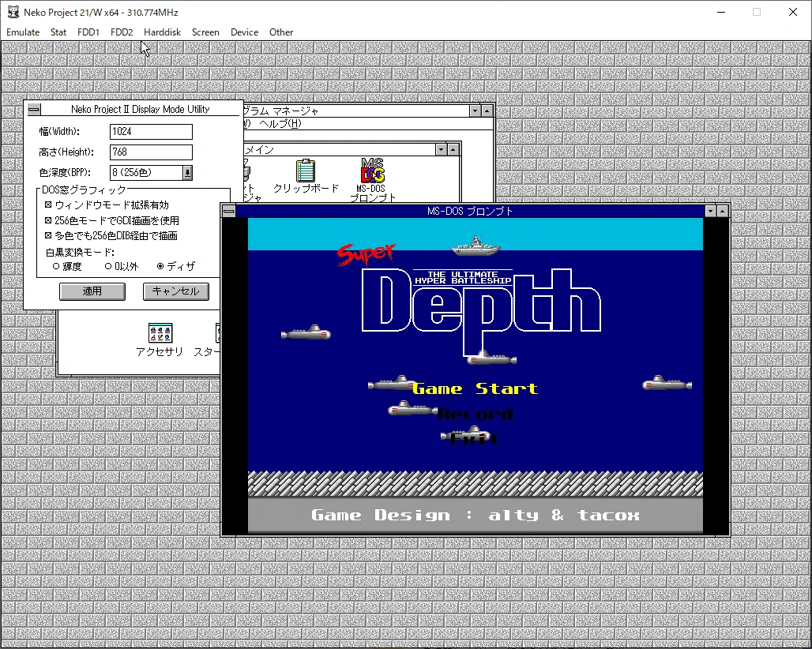This screenshot has height=649, width=812.
Task: Maximize the メイン group window arrow
Action: pyautogui.click(x=453, y=150)
